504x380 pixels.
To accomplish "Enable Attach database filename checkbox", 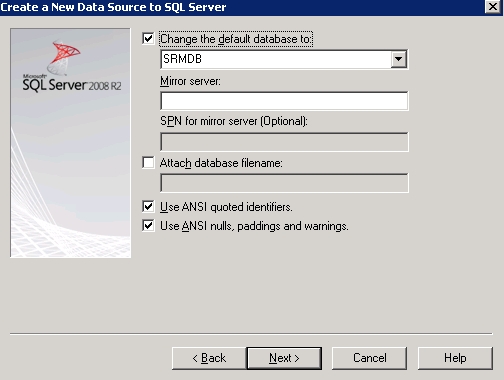I will click(x=148, y=163).
